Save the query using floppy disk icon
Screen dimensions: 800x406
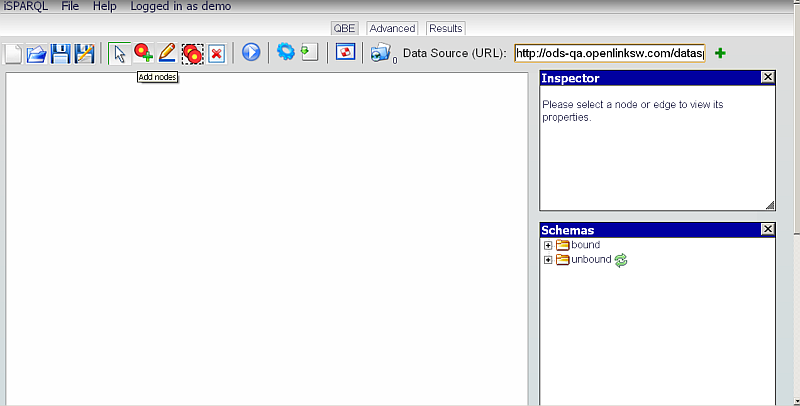point(61,54)
